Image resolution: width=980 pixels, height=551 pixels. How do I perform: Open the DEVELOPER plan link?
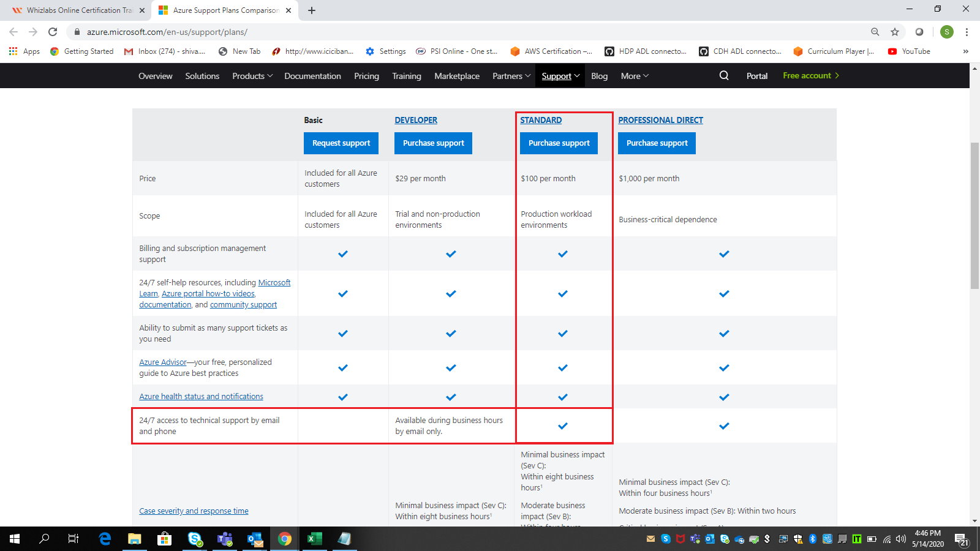(416, 120)
